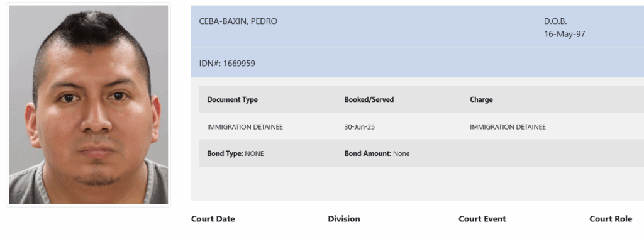Click the Court Role column header
644x234 pixels.
(611, 219)
